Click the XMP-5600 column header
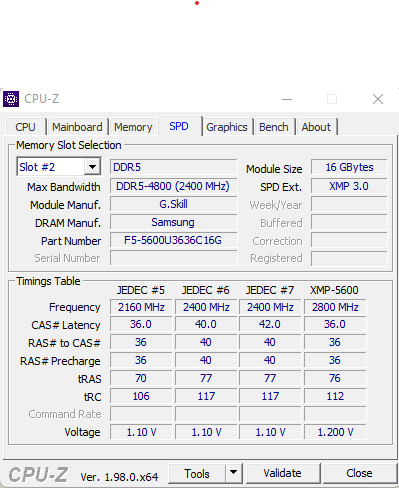Image resolution: width=399 pixels, height=488 pixels. click(334, 290)
